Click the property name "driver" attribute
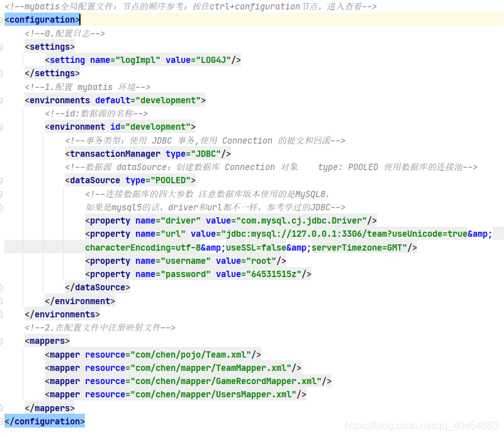The image size is (504, 437). click(x=168, y=221)
